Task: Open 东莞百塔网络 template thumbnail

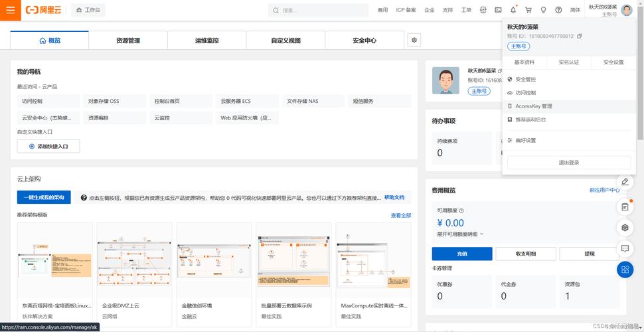Action: (55, 260)
